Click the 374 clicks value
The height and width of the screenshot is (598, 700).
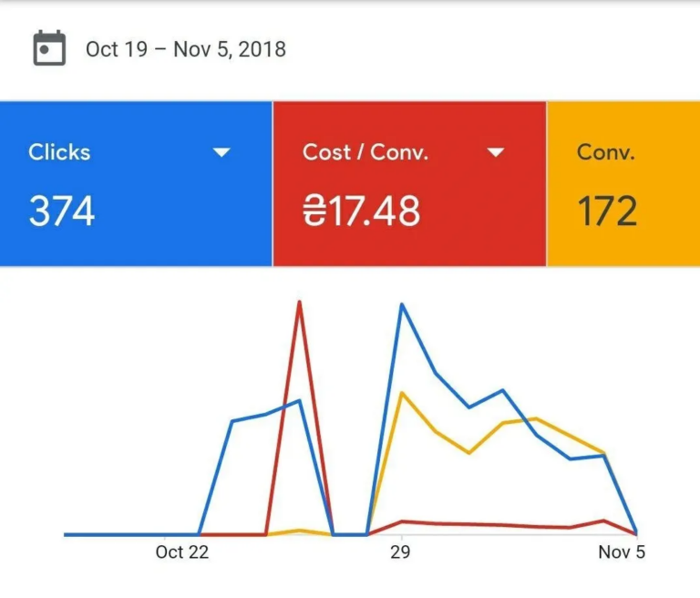(x=62, y=211)
